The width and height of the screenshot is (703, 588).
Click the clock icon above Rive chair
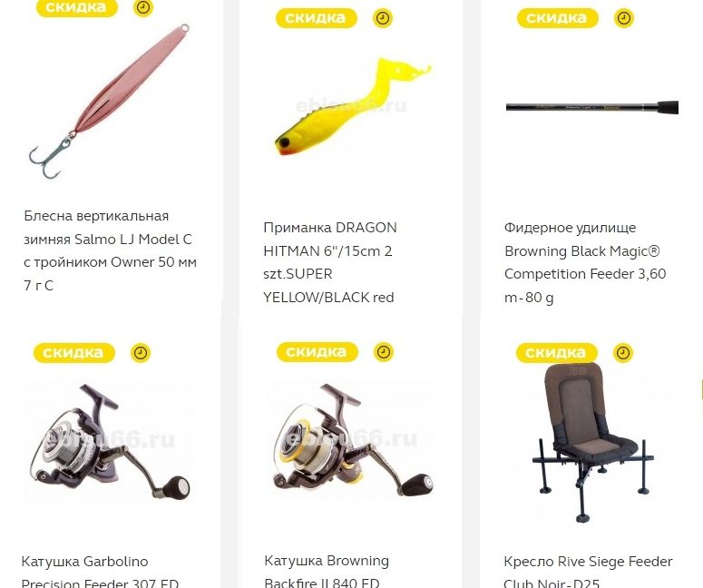(x=623, y=353)
